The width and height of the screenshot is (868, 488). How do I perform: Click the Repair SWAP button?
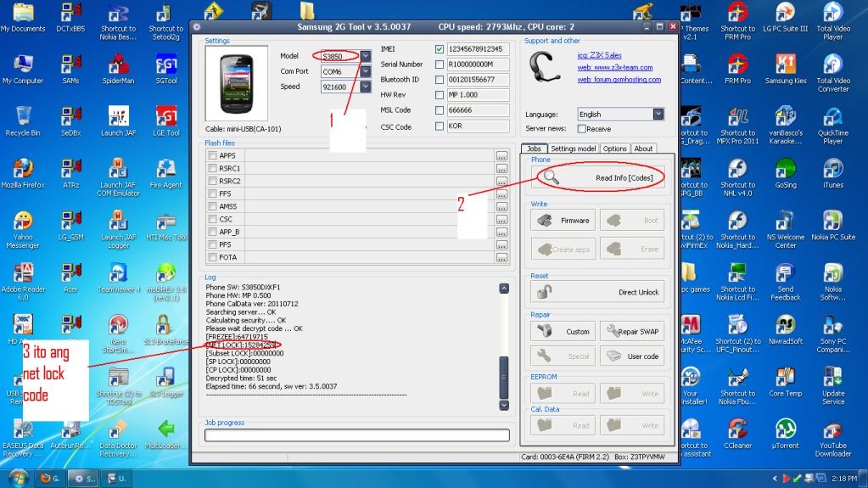click(632, 331)
